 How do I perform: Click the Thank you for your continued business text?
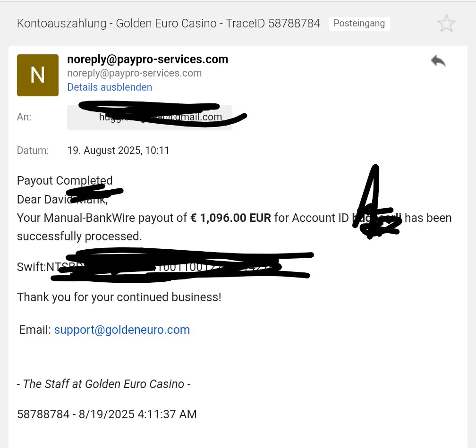tap(119, 297)
